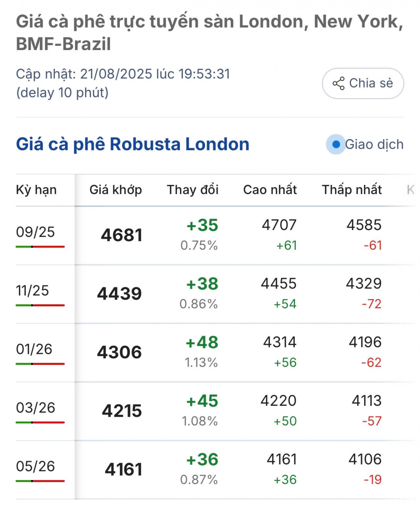Click the green-red range bar under 09/25
420x520 pixels.
pyautogui.click(x=40, y=247)
